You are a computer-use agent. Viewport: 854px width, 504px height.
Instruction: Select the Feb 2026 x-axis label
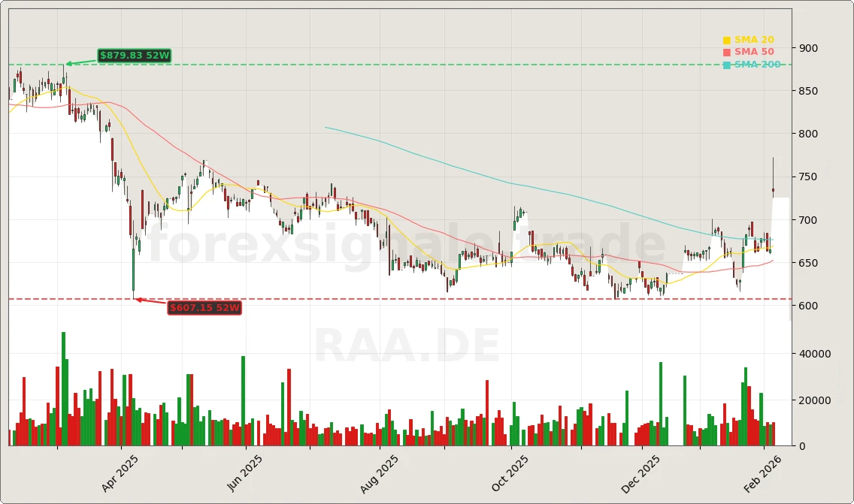pyautogui.click(x=762, y=474)
